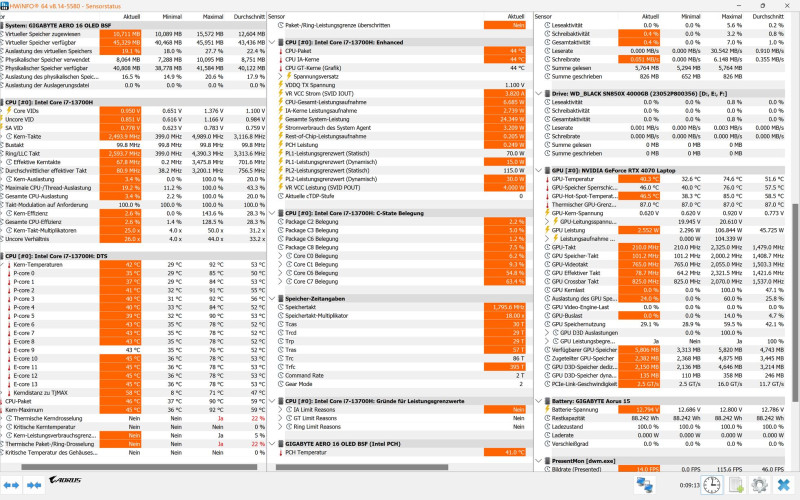Select the Kerndistanz zu TJMAX row
800x500 pixels.
(133, 393)
